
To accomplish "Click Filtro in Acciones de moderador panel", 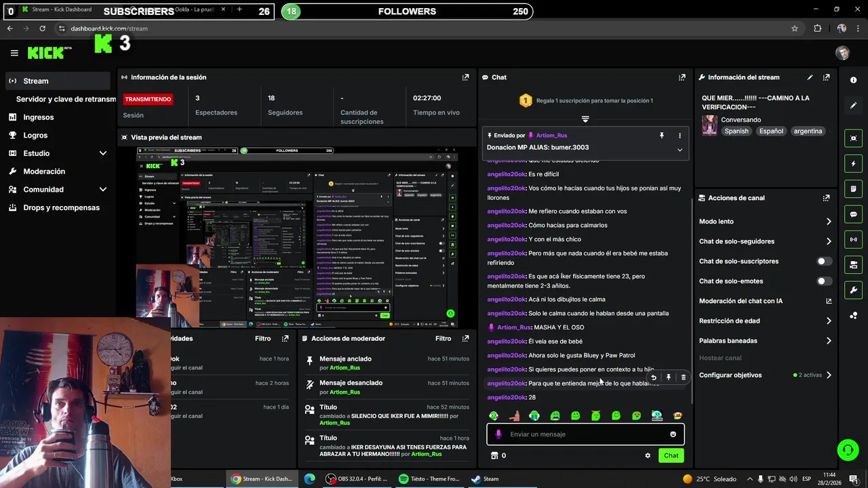I will pos(443,338).
